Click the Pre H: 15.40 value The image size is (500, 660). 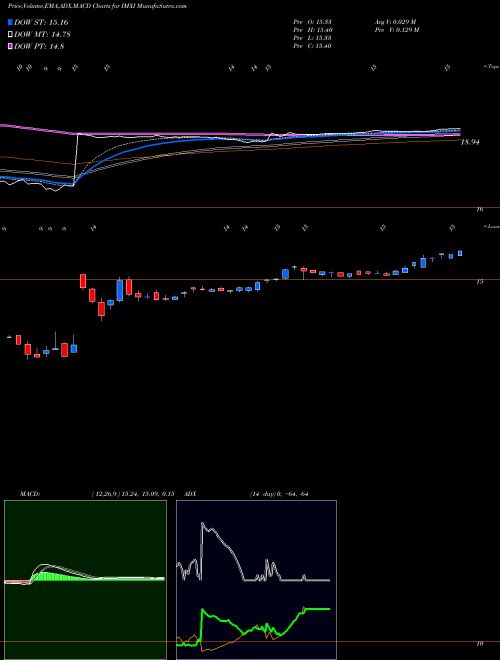point(312,30)
